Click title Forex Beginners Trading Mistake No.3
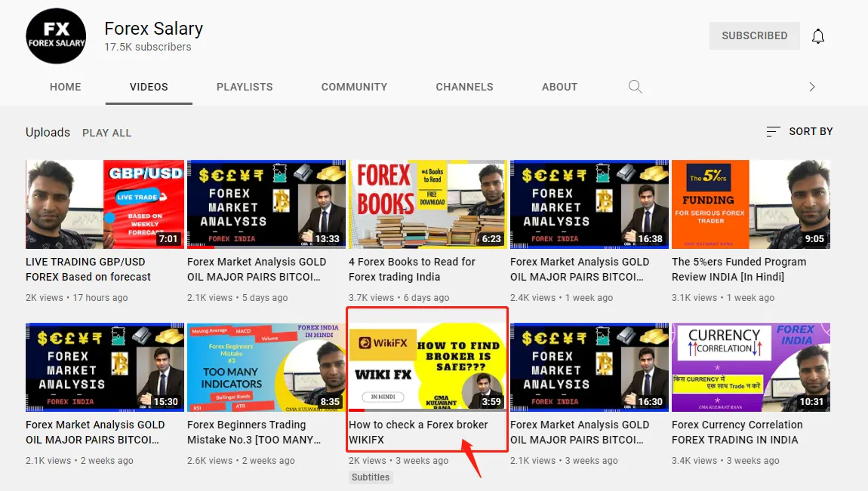The width and height of the screenshot is (868, 491). [254, 432]
